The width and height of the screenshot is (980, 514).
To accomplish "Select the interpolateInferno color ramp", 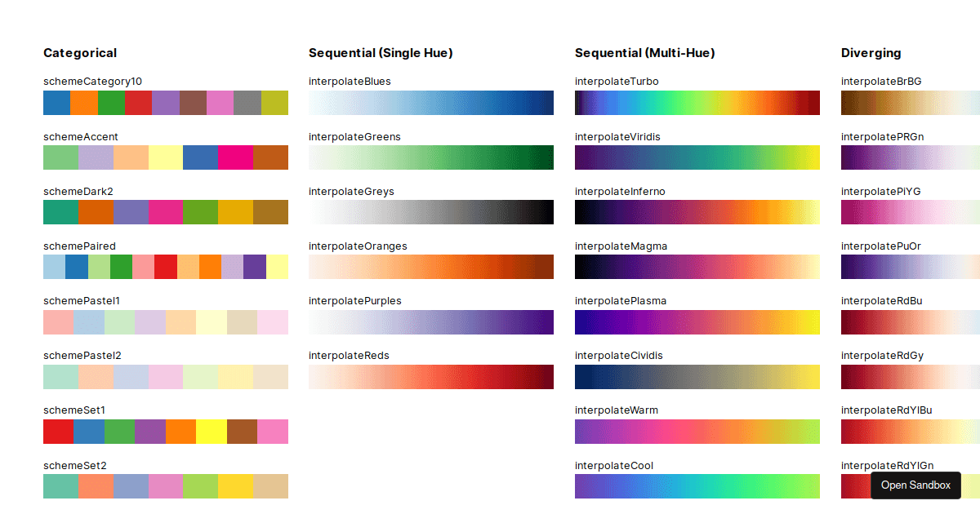I will [697, 212].
